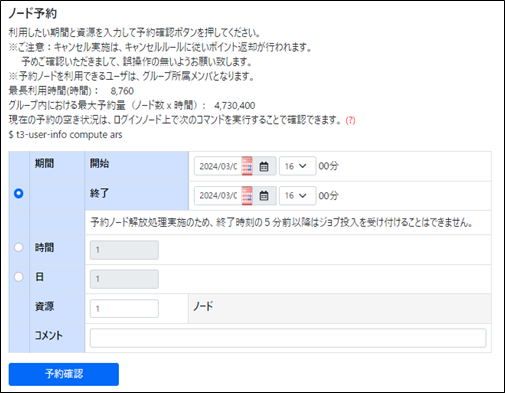Click the 日 days number field

[124, 279]
